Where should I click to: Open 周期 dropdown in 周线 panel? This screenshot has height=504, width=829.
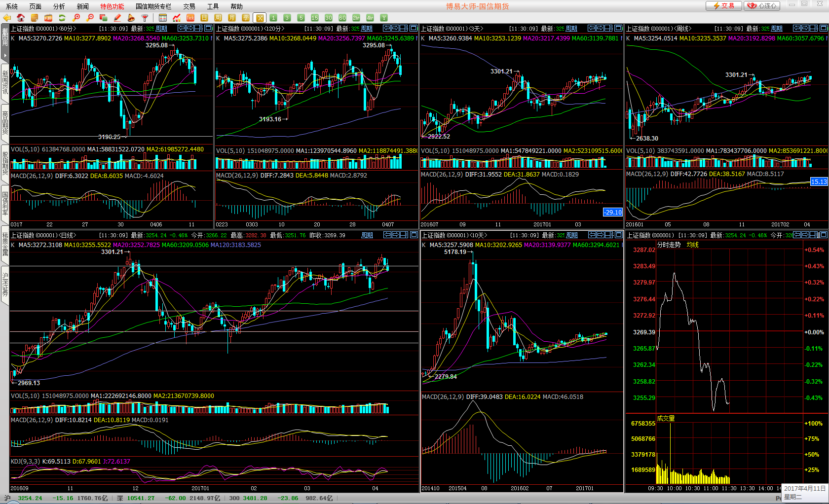pyautogui.click(x=777, y=29)
